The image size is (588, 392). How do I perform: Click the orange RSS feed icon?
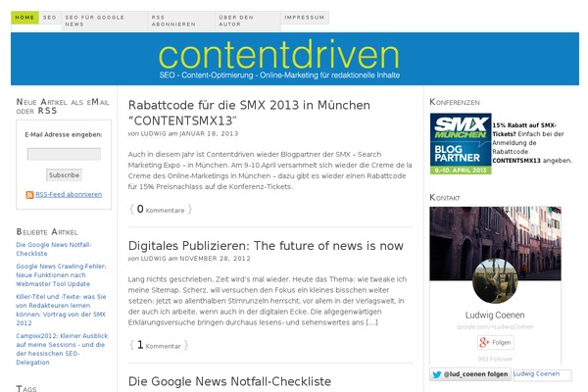point(29,195)
